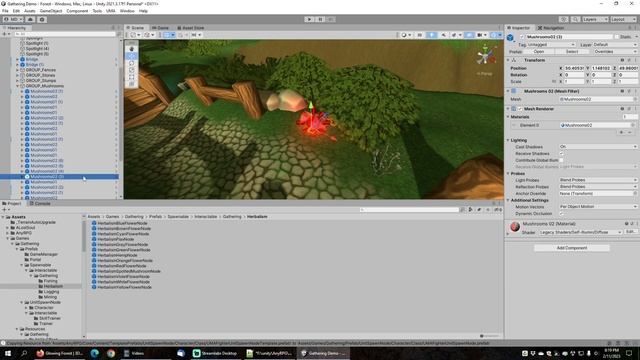Select the Transform tool in scene overlay
The width and height of the screenshot is (640, 360).
[x=131, y=84]
